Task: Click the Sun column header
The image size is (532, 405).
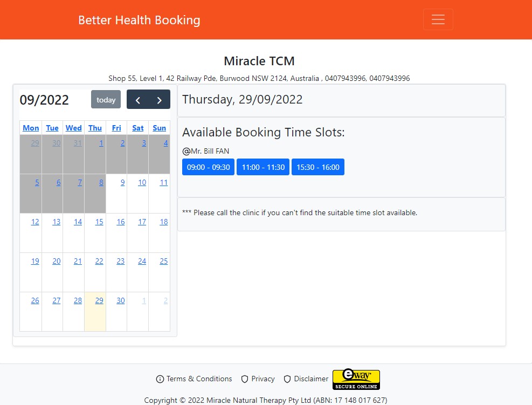Action: pyautogui.click(x=159, y=128)
